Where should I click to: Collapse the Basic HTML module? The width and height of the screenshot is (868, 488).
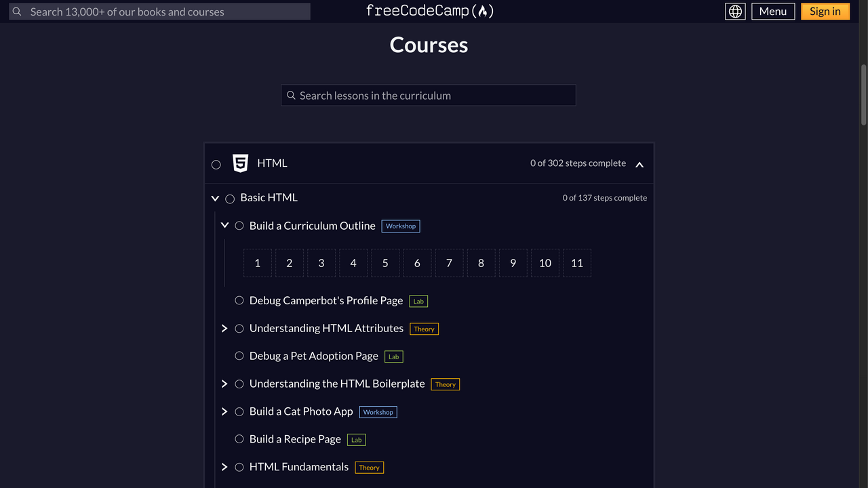pyautogui.click(x=215, y=199)
